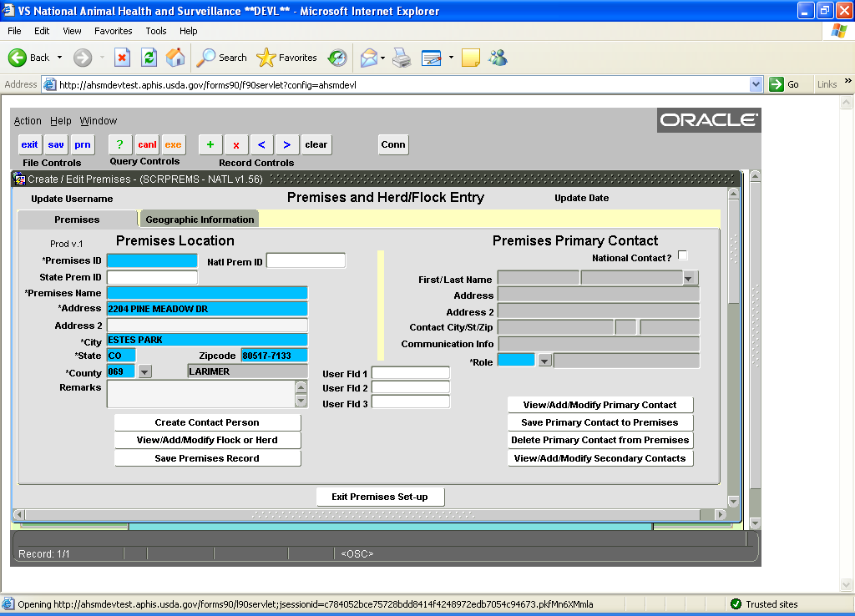Click View/Add/Modify Secondary Contacts button

click(x=600, y=458)
